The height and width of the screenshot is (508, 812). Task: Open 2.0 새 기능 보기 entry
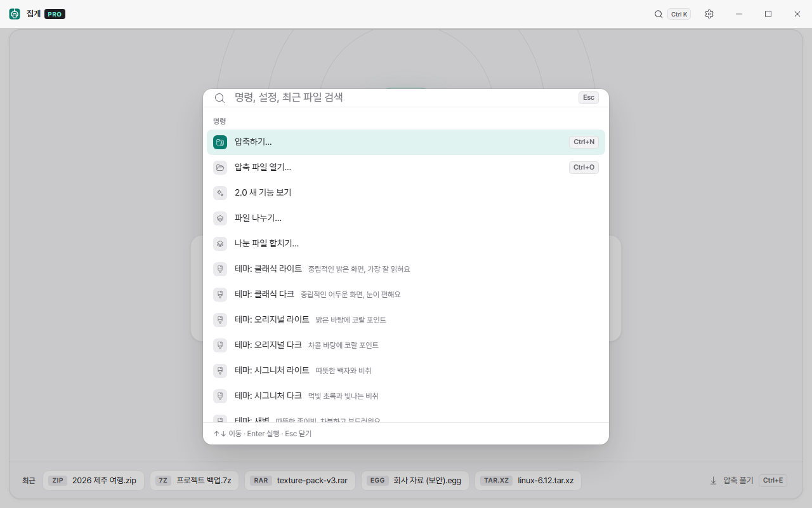click(x=406, y=193)
